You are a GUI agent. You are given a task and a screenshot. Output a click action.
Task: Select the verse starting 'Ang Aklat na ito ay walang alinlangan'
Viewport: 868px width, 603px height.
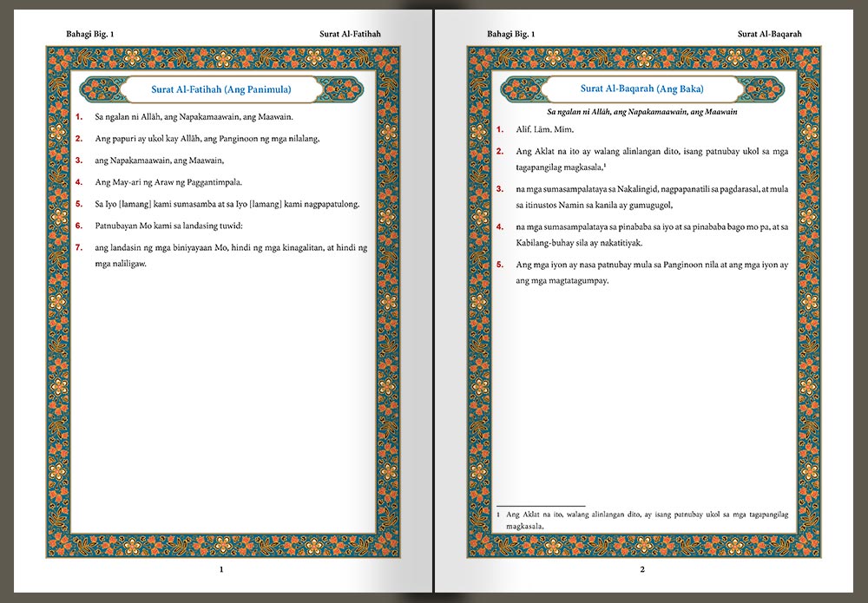pyautogui.click(x=652, y=160)
